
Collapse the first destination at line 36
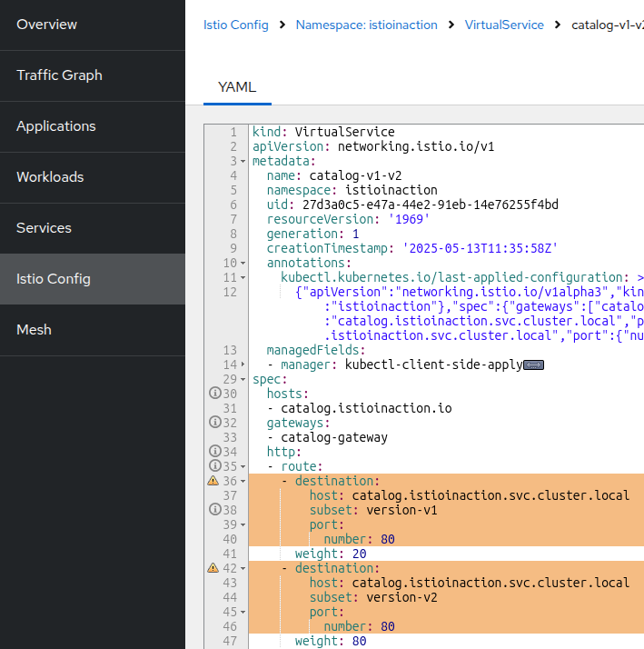[243, 482]
